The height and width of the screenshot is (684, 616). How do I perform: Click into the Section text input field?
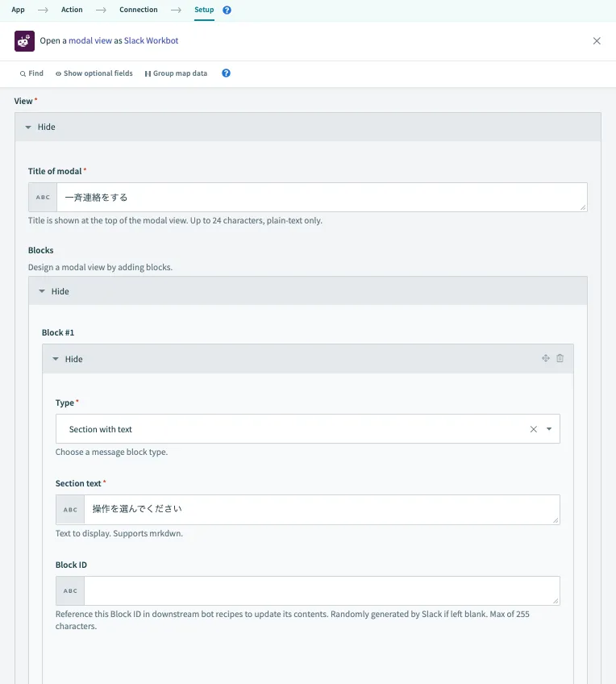pyautogui.click(x=321, y=510)
